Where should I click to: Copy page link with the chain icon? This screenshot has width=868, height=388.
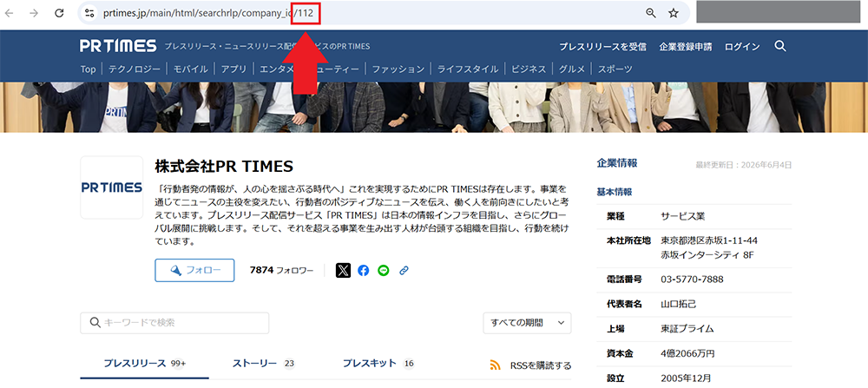[404, 270]
